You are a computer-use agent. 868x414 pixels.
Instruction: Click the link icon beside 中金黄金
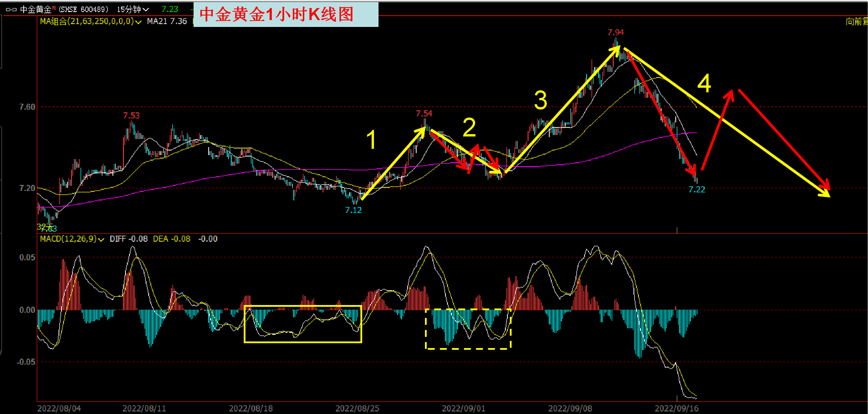point(11,9)
